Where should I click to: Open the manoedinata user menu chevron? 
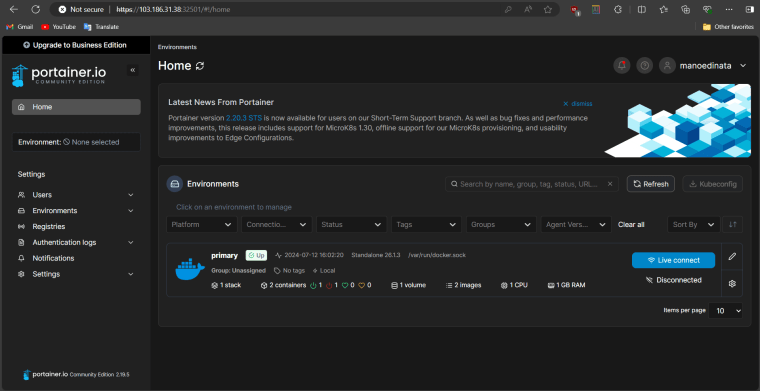[743, 66]
